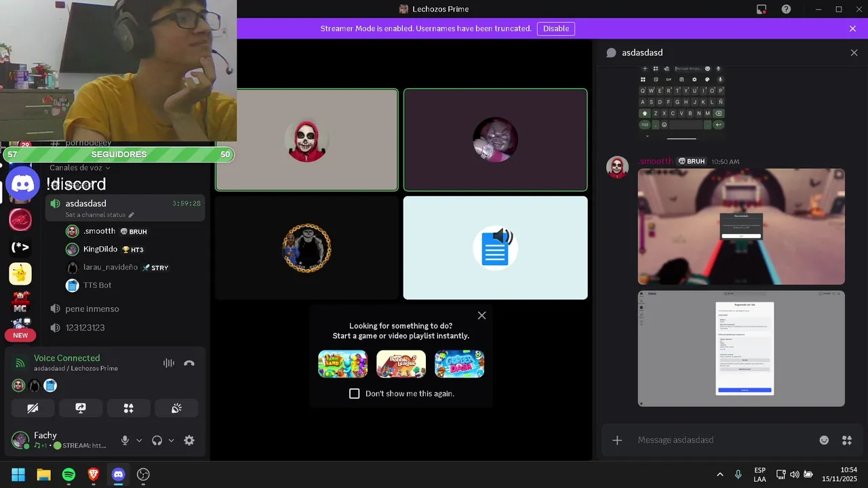This screenshot has height=488, width=868.
Task: Close the asdasdasd chat panel
Action: point(854,53)
